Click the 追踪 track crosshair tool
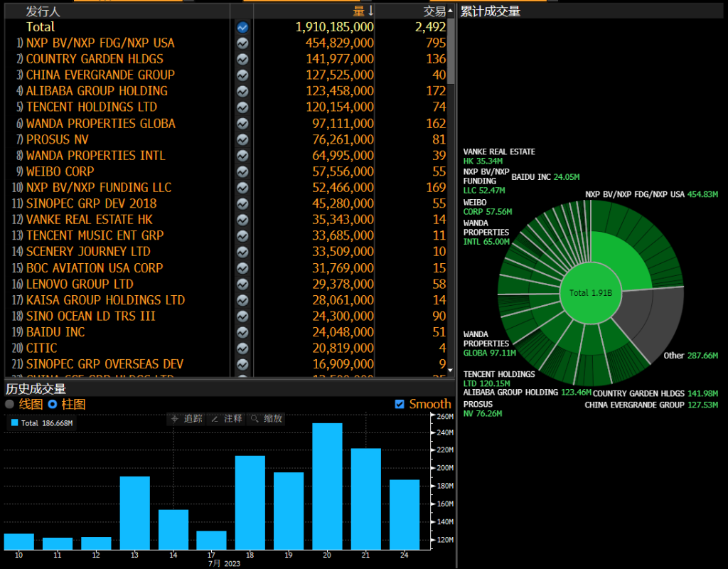The image size is (728, 569). [188, 419]
